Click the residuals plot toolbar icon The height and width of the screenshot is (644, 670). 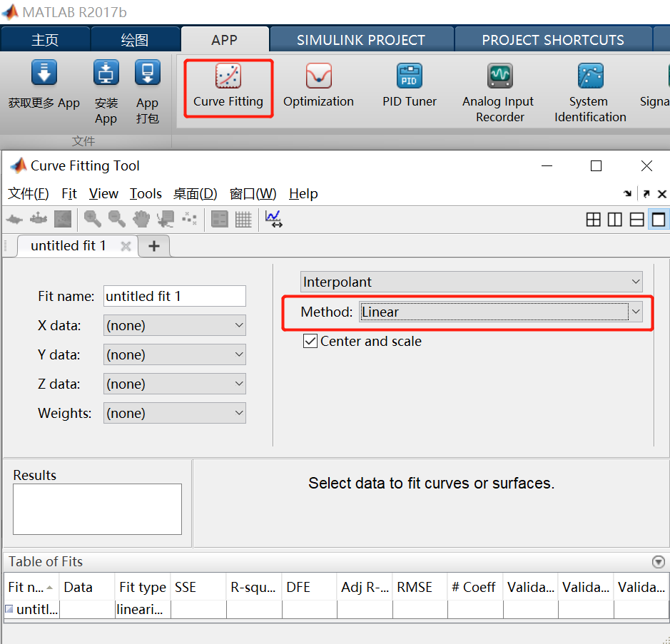[39, 219]
